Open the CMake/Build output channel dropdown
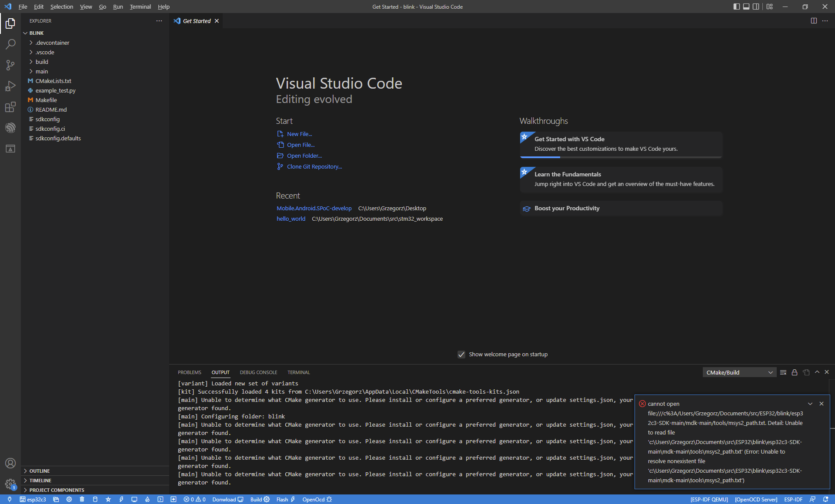The height and width of the screenshot is (504, 835). coord(739,372)
